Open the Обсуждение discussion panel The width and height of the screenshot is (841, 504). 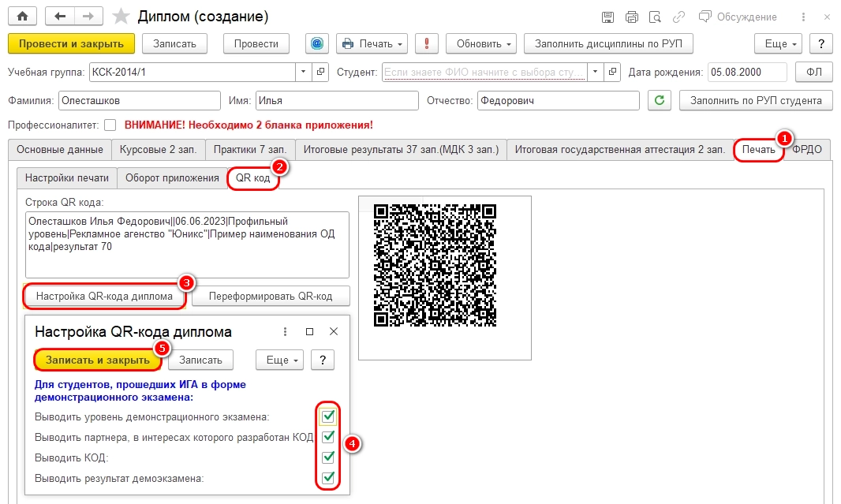pyautogui.click(x=738, y=17)
